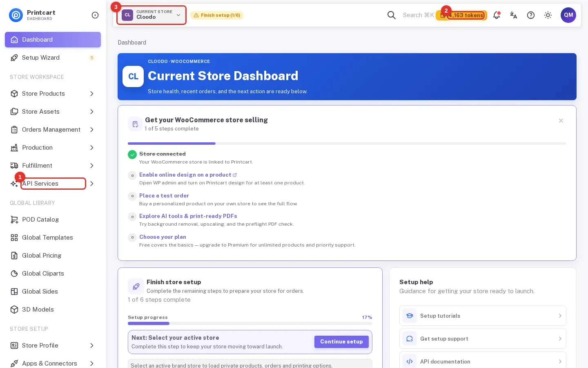Open language translation icon
The image size is (588, 368).
(x=514, y=15)
